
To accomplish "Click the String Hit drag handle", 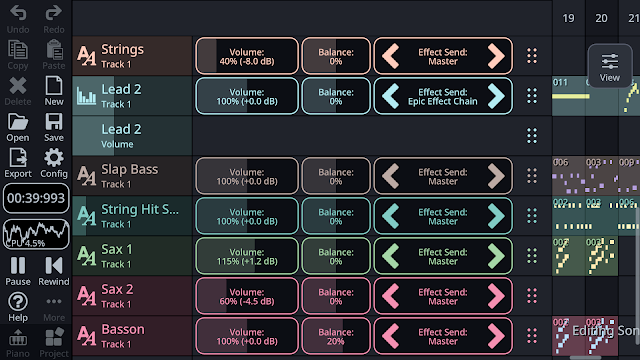I will 532,216.
